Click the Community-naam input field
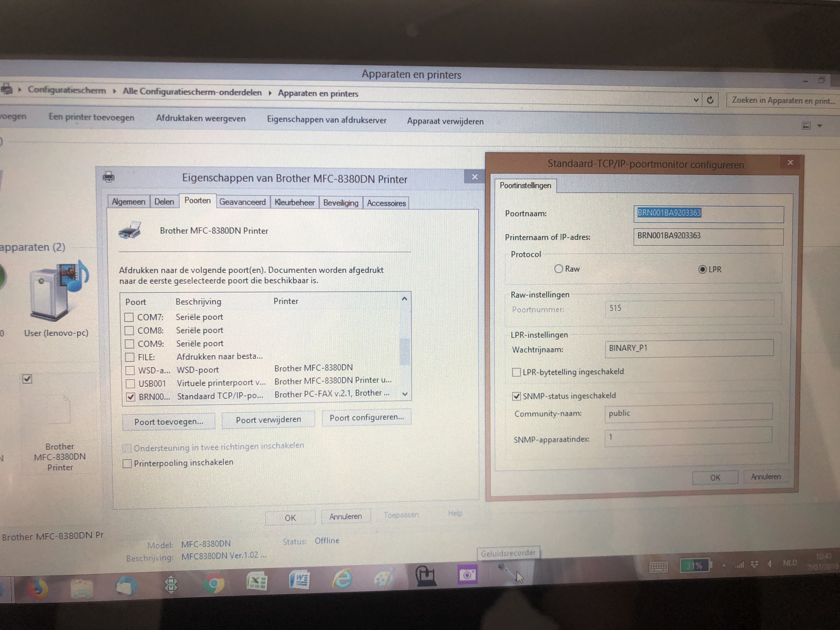Screen dimensions: 840x630 [689, 413]
